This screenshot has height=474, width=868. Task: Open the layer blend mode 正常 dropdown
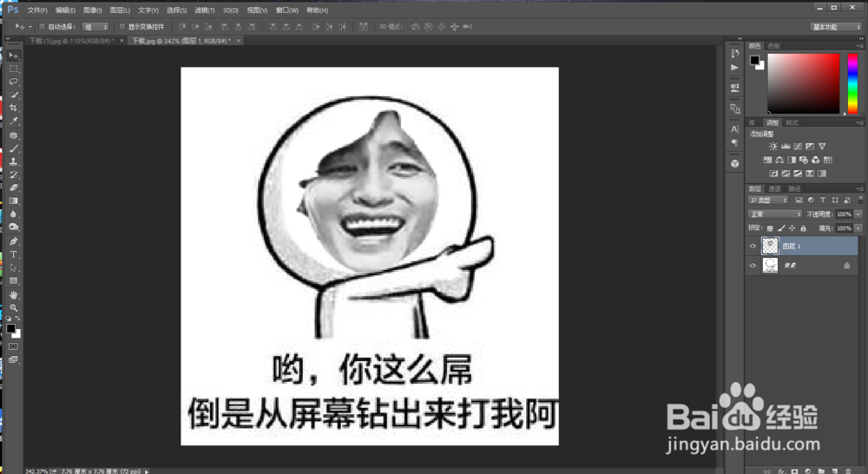click(775, 214)
